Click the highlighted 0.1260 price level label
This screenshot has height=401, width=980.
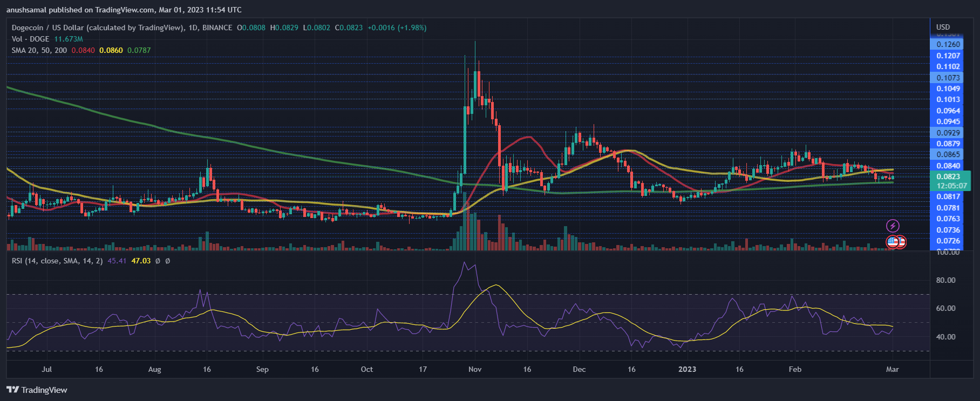pyautogui.click(x=948, y=44)
